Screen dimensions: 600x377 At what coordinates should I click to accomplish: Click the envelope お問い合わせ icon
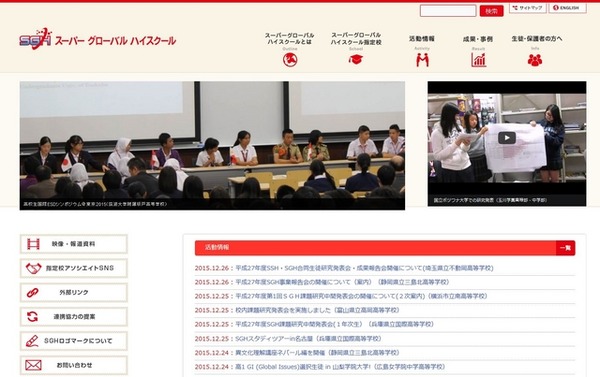click(33, 365)
